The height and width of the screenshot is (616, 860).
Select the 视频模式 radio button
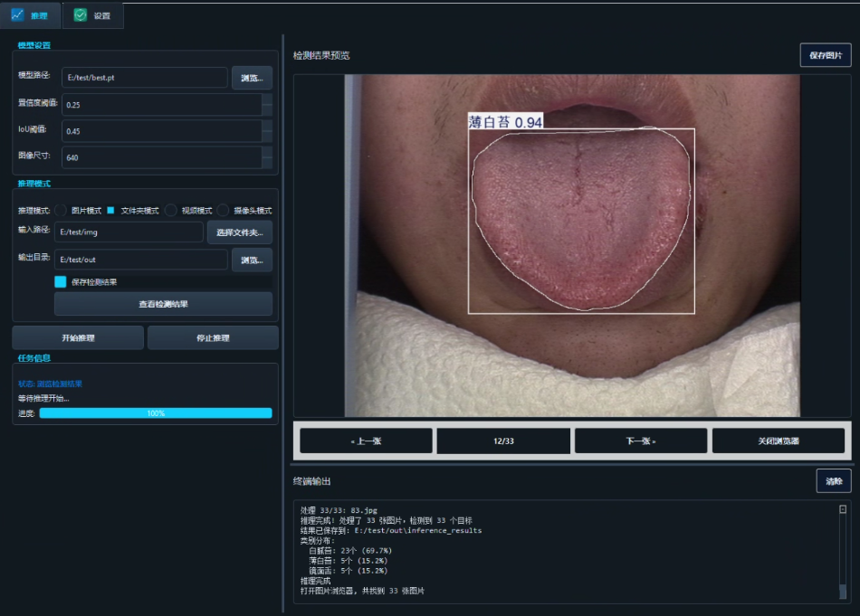click(171, 211)
